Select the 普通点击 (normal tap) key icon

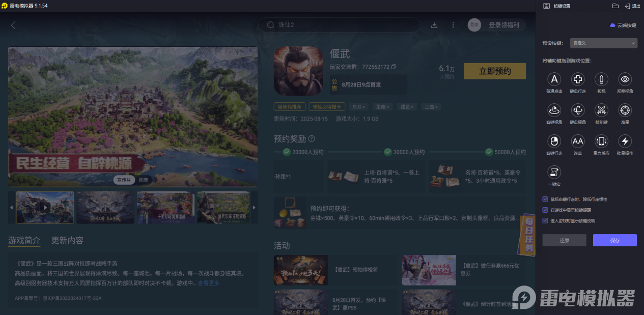pos(554,79)
